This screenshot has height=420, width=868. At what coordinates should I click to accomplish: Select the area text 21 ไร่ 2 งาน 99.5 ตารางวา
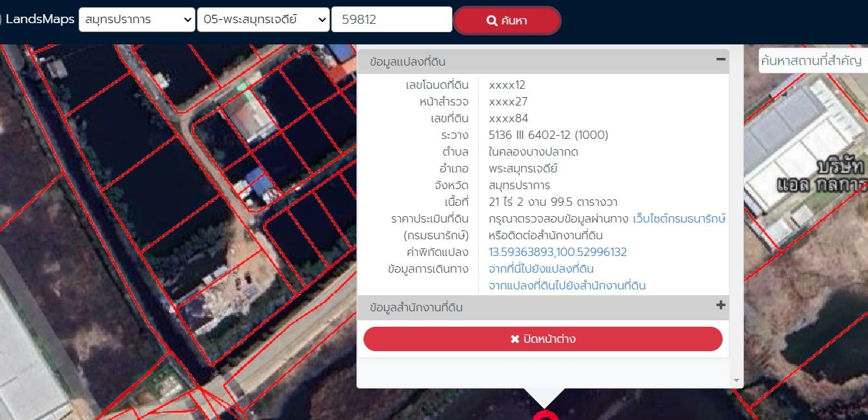tap(553, 202)
